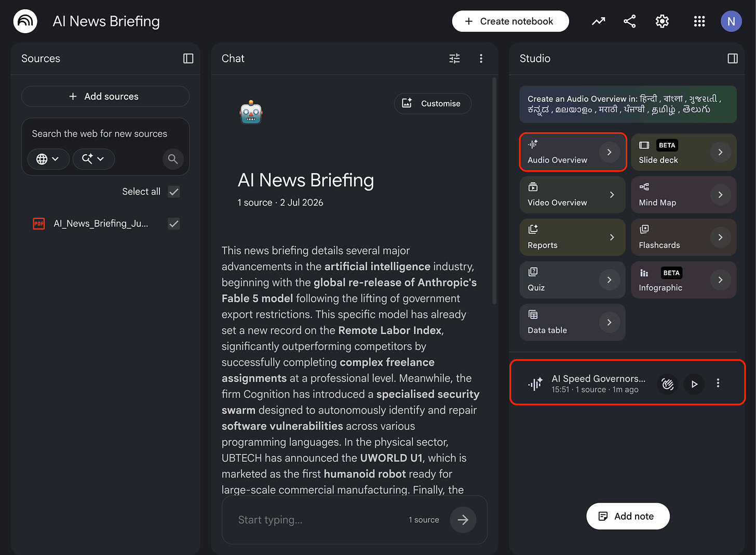The width and height of the screenshot is (756, 555).
Task: Click the Add note button
Action: tap(628, 516)
